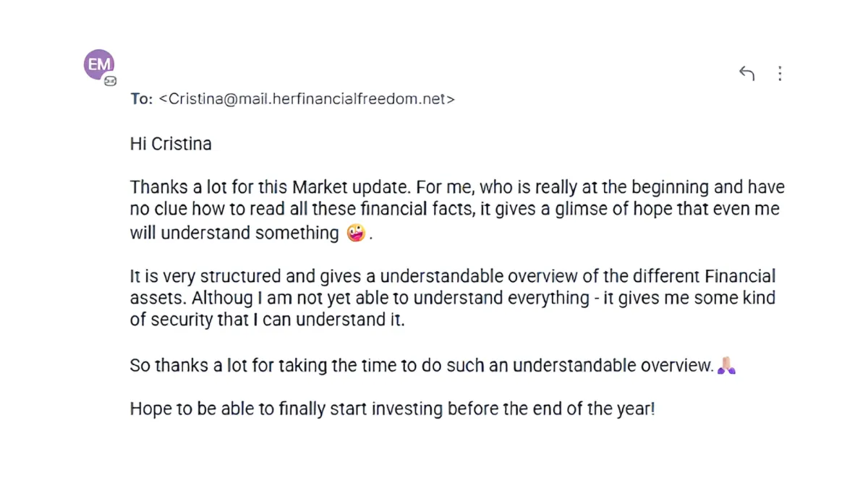Click the words "will understand something"
The image size is (868, 488).
[234, 233]
